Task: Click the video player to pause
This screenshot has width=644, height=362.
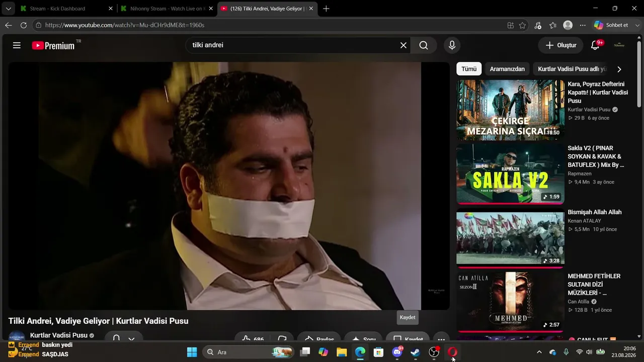Action: tap(229, 186)
